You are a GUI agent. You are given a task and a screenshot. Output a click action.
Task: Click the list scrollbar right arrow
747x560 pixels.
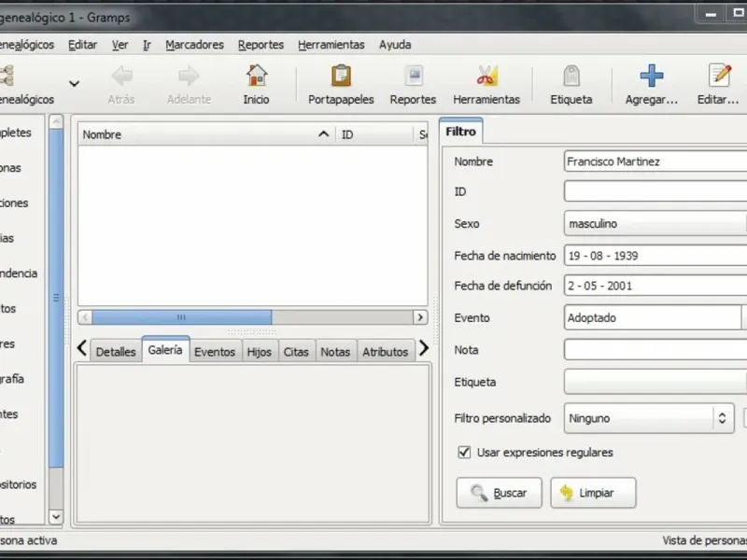click(x=420, y=317)
